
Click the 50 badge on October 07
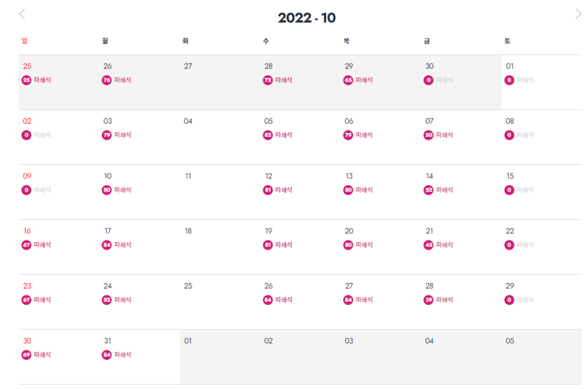pyautogui.click(x=428, y=135)
